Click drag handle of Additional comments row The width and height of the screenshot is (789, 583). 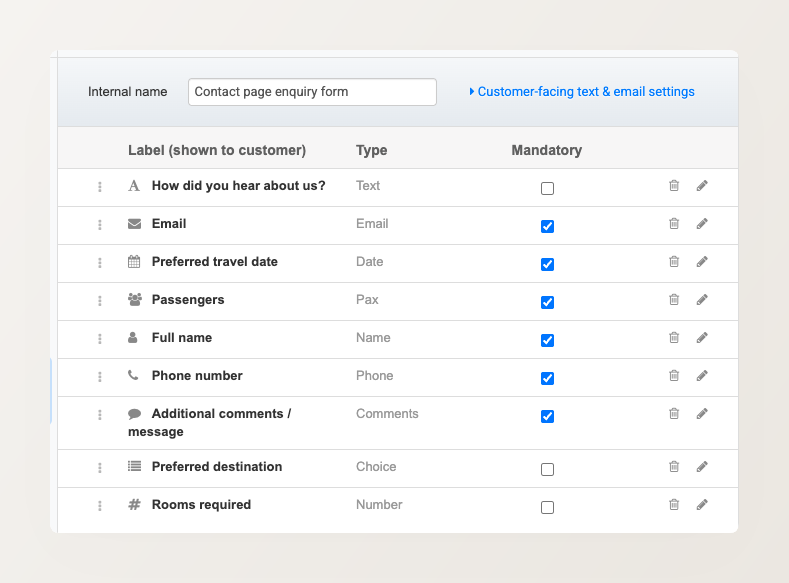click(100, 415)
